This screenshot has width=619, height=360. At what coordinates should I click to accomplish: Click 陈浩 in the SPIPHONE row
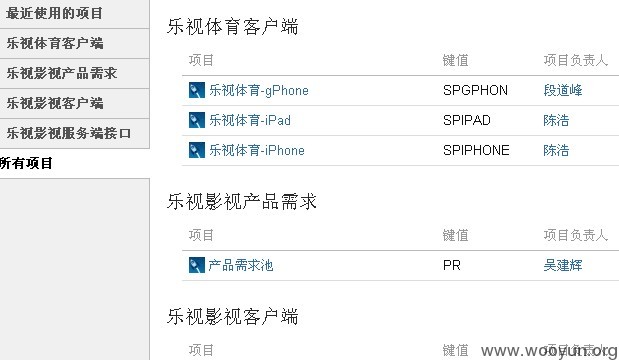pos(556,150)
